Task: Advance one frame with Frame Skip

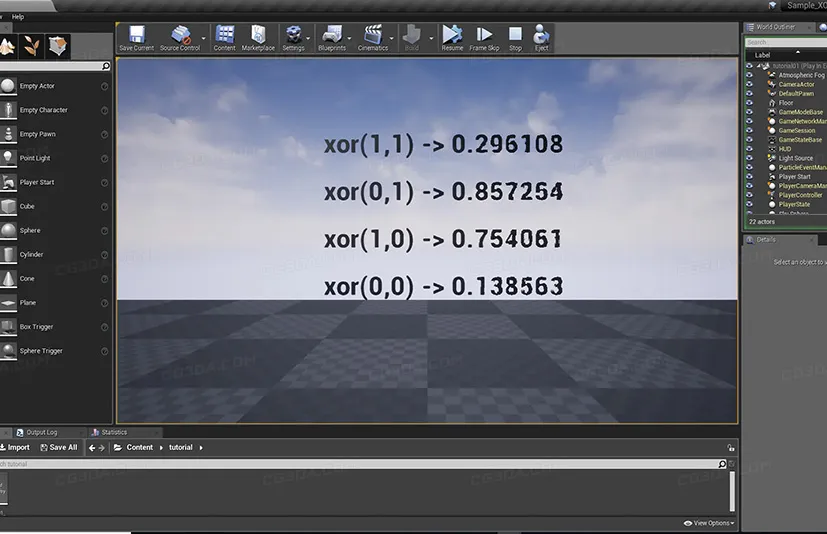Action: (x=484, y=38)
